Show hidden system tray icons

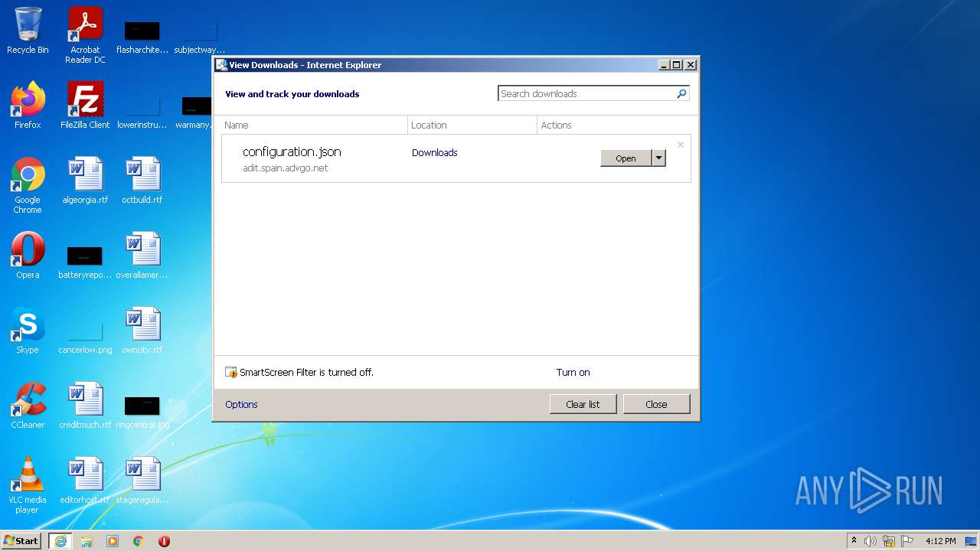[x=854, y=541]
